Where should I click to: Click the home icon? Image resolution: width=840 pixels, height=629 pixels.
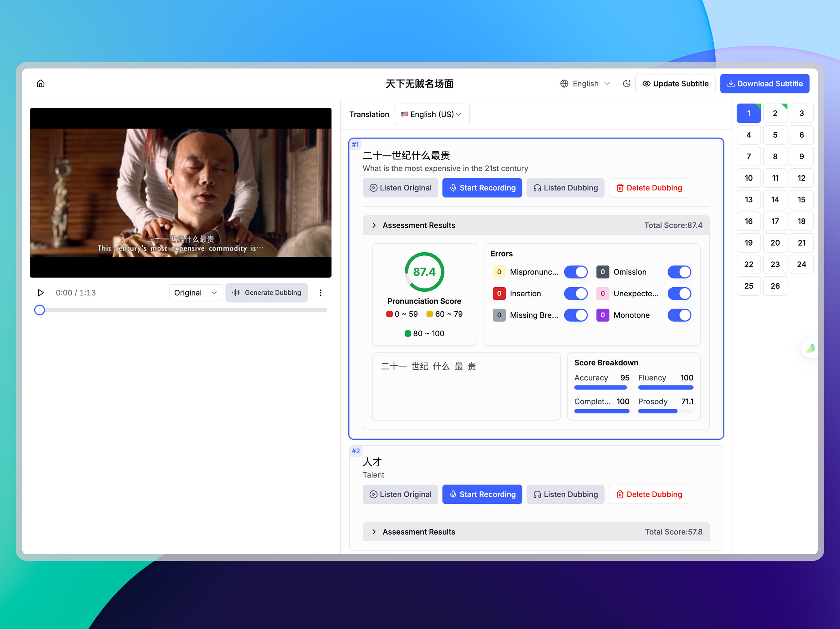click(x=41, y=84)
